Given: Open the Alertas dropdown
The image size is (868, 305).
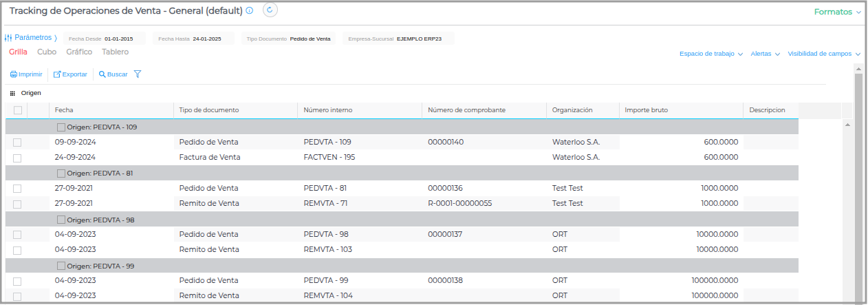Looking at the screenshot, I should (765, 54).
